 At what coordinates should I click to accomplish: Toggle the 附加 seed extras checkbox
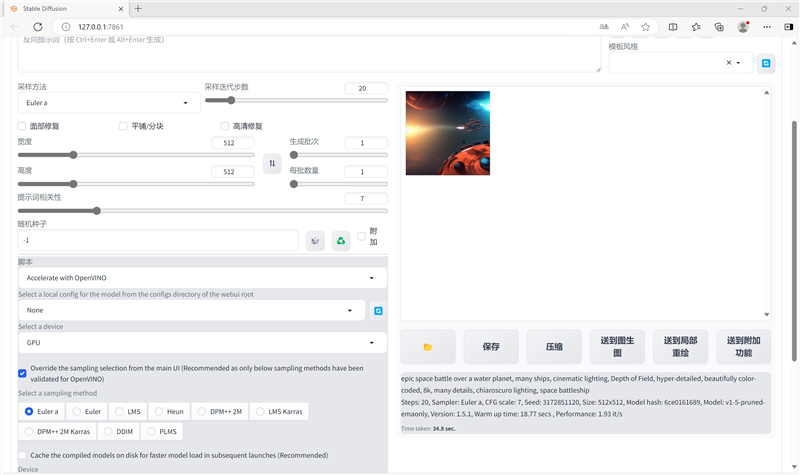pos(362,236)
